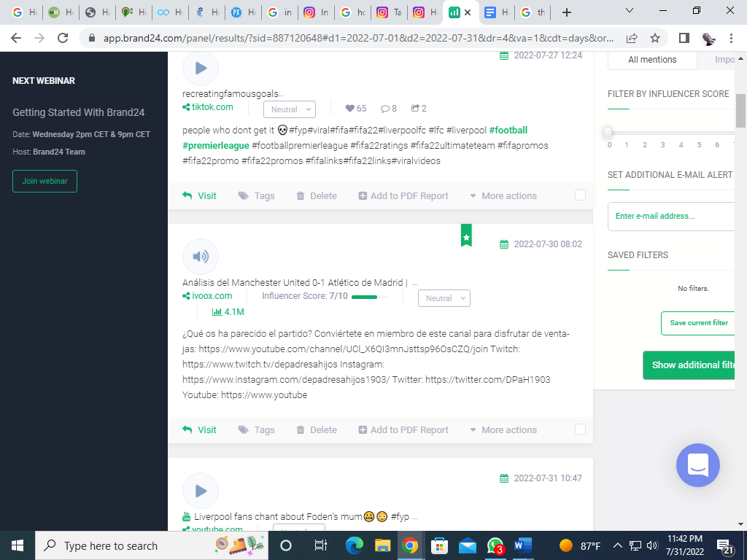Reload the page with browser refresh icon
The height and width of the screenshot is (560, 747).
pos(63,38)
